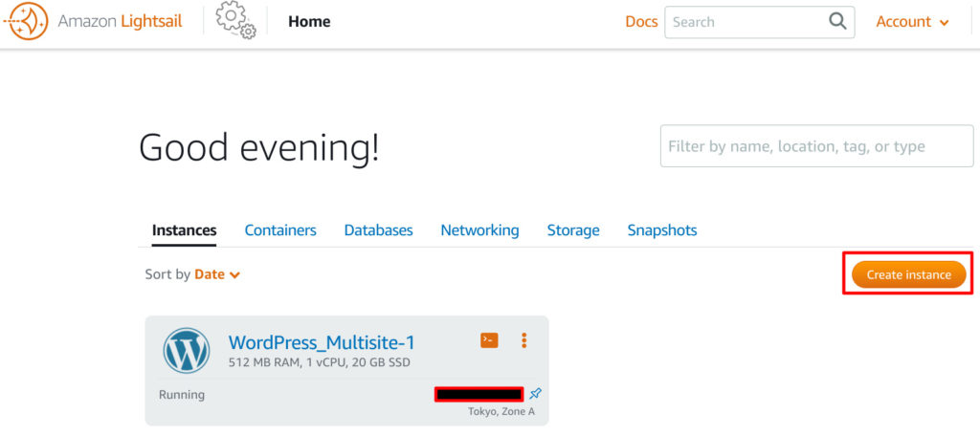Click the Create instance button
Screen dimensions: 980x436
click(909, 274)
